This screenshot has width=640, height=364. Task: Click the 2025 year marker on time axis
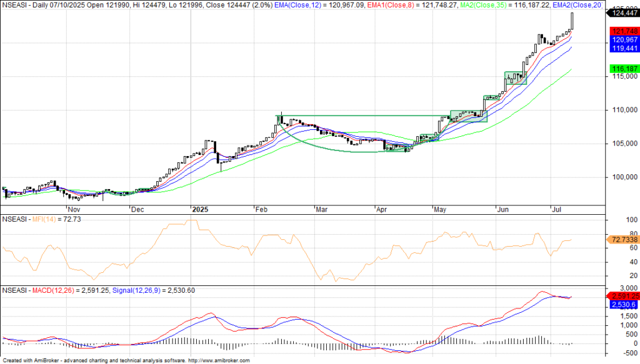point(199,209)
